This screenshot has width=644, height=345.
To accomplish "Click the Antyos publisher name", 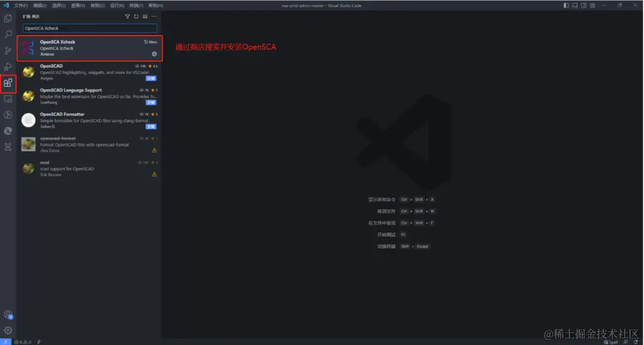I will pyautogui.click(x=47, y=78).
